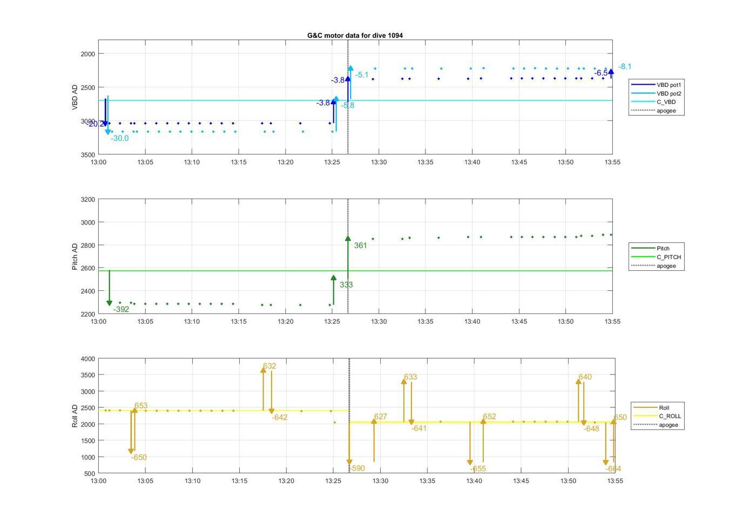Click the '-8.1' VBD annotation

(625, 66)
